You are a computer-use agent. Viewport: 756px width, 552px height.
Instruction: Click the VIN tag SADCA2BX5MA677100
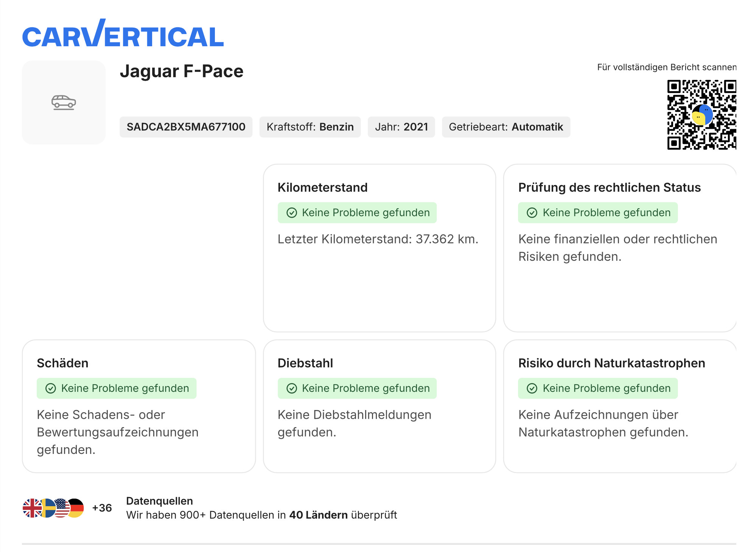coord(186,127)
